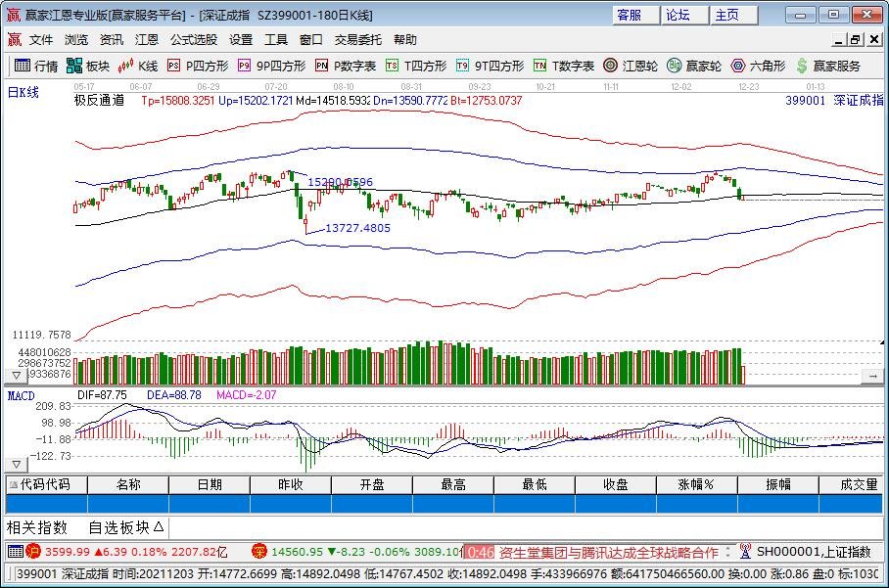The image size is (889, 588).
Task: Click the SH000001 上证指数 status entry
Action: point(814,551)
